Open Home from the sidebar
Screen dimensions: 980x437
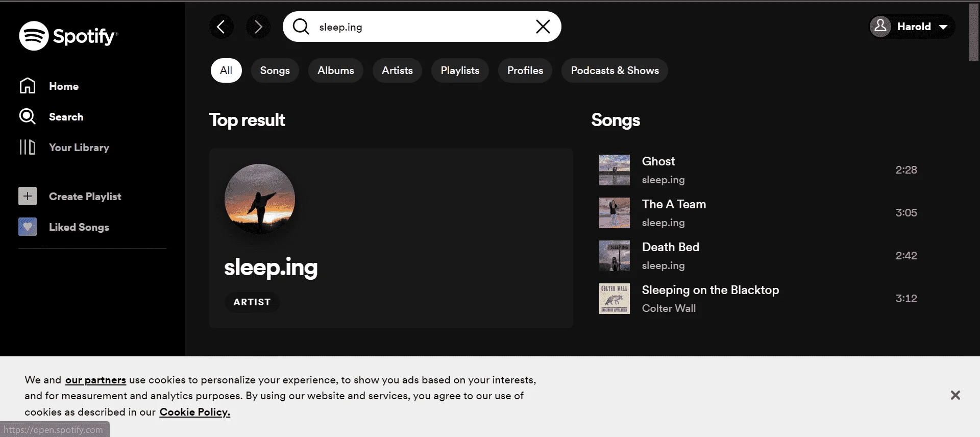point(49,86)
